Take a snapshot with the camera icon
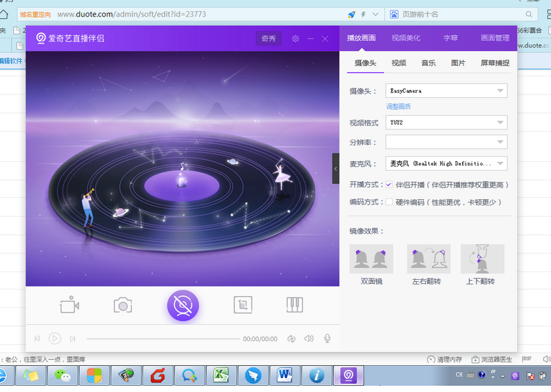The height and width of the screenshot is (392, 551). 123,305
